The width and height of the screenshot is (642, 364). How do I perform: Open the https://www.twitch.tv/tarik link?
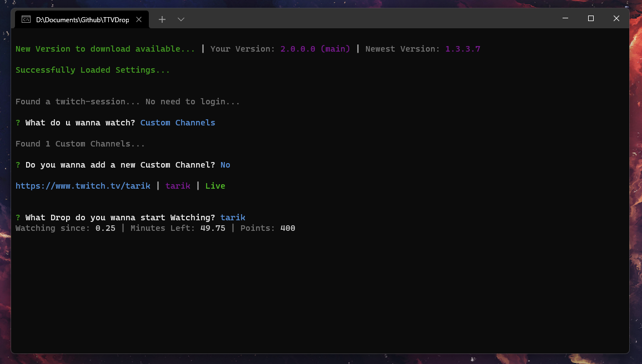(x=83, y=186)
